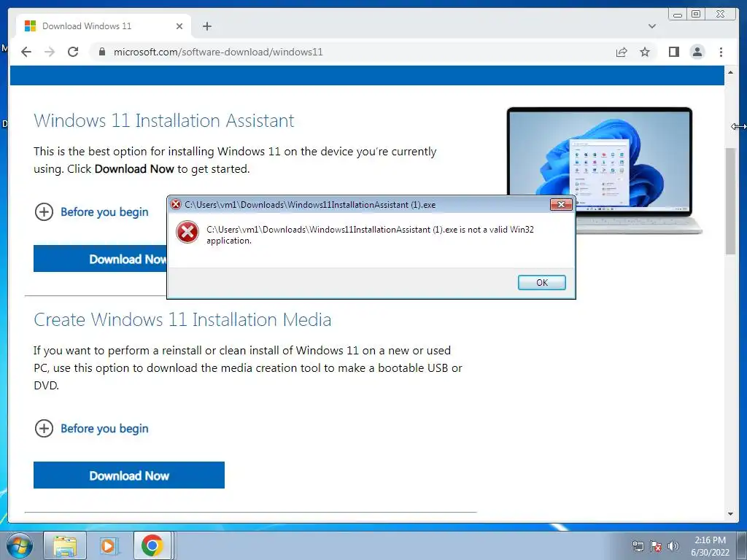Click the taskbar clock showing 2:16 PM
This screenshot has width=747, height=560.
(710, 546)
